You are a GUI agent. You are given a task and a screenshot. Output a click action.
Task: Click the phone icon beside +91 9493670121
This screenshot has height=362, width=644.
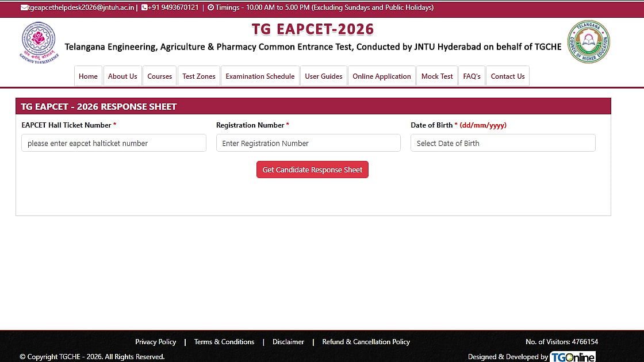(x=144, y=7)
